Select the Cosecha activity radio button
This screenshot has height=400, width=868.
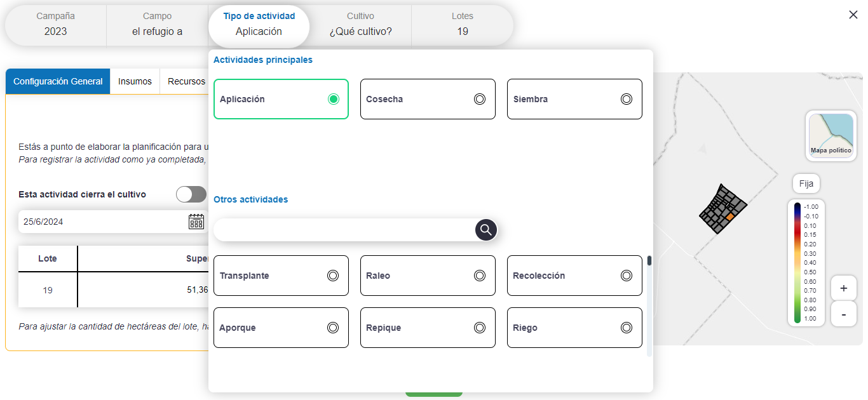click(480, 99)
